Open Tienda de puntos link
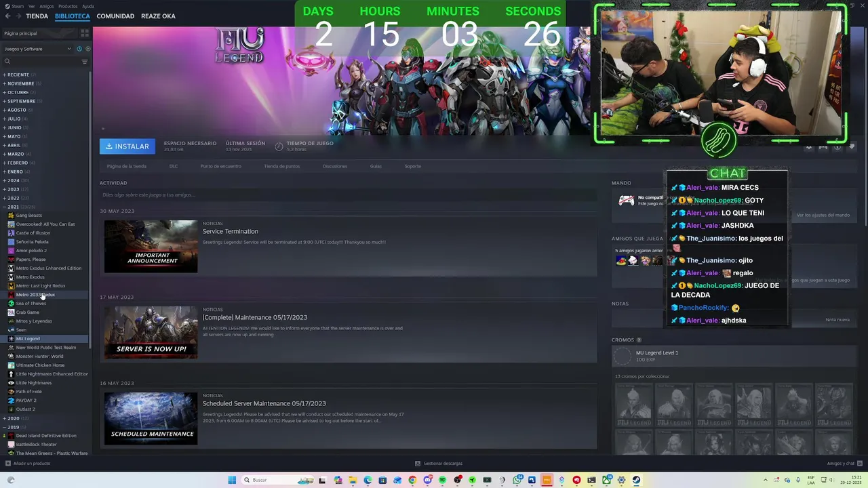Screen dimensions: 868x488 click(281, 166)
